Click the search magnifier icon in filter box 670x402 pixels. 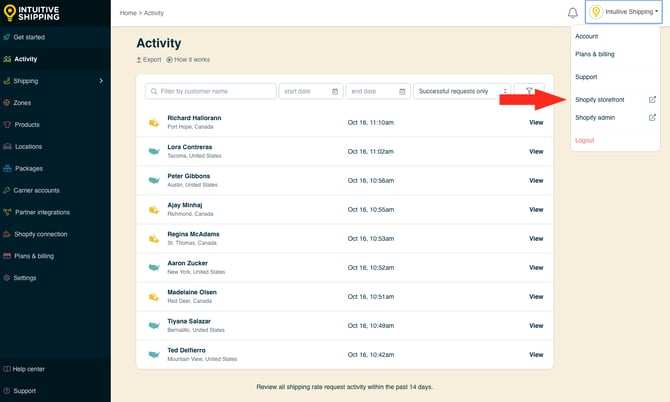(154, 91)
